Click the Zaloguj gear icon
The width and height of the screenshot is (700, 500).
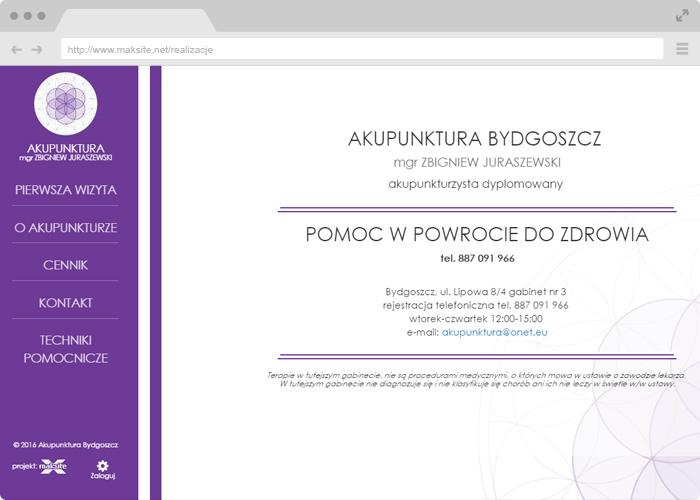tap(103, 466)
